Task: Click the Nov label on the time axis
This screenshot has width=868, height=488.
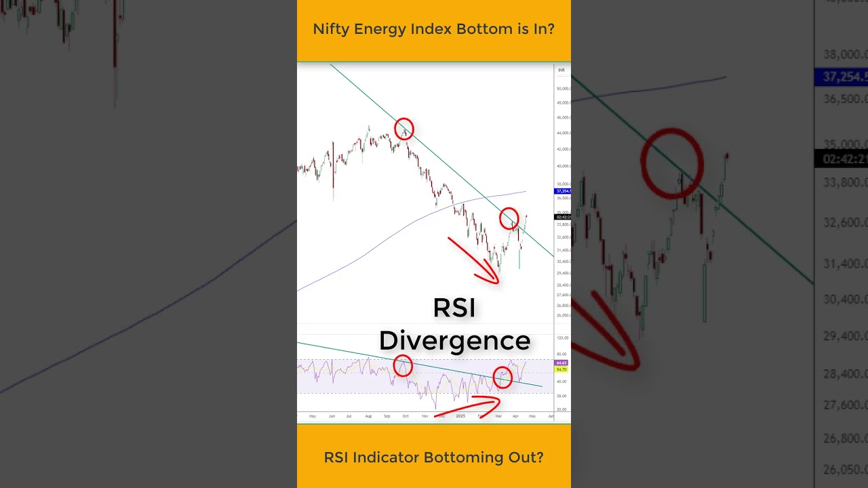Action: point(425,416)
